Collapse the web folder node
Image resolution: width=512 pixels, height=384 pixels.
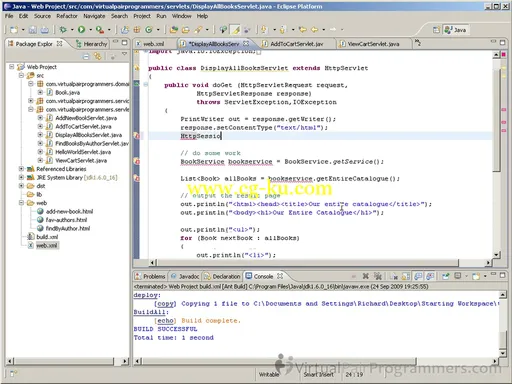(21, 203)
